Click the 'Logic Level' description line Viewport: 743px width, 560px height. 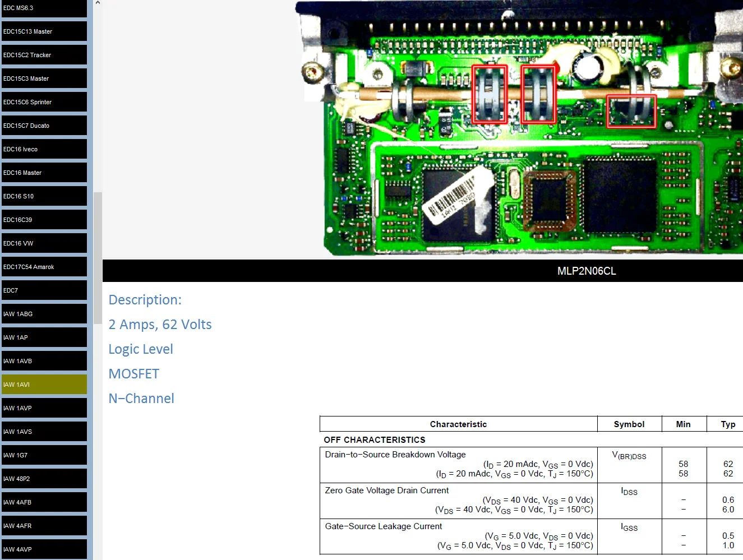pyautogui.click(x=141, y=349)
